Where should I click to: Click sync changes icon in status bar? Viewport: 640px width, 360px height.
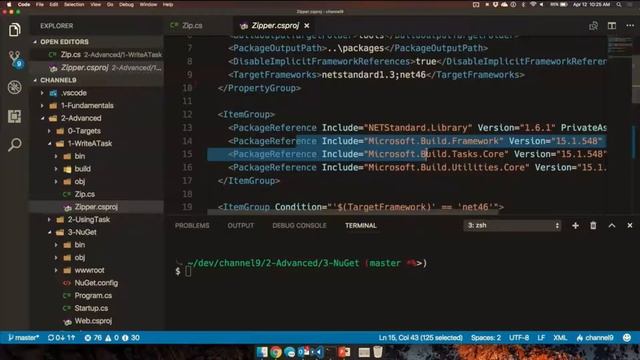pyautogui.click(x=62, y=338)
